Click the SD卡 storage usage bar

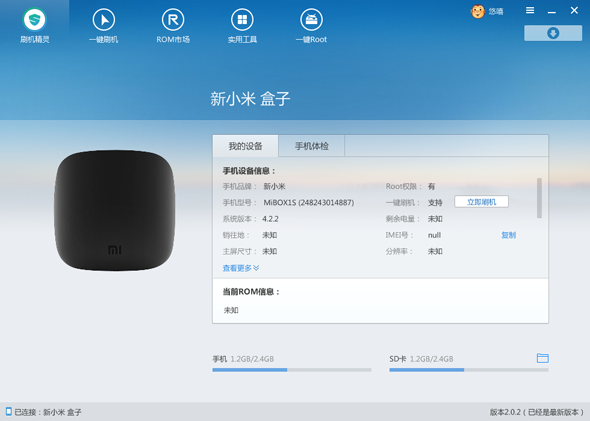pyautogui.click(x=469, y=370)
